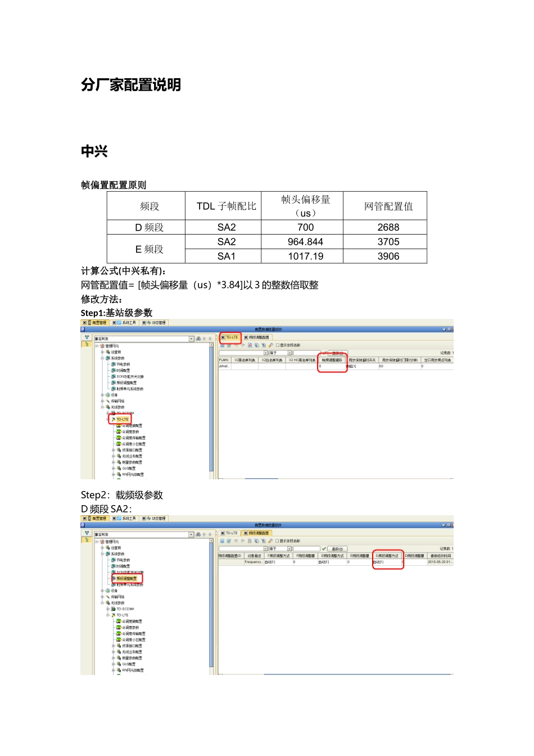534x756 pixels.
Task: Click wrench tool icon in Step2 toolbar
Action: pyautogui.click(x=270, y=541)
